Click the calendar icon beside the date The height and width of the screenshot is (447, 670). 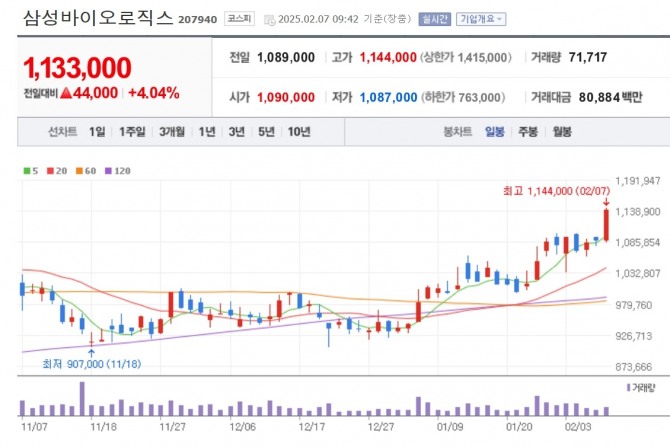pyautogui.click(x=266, y=18)
